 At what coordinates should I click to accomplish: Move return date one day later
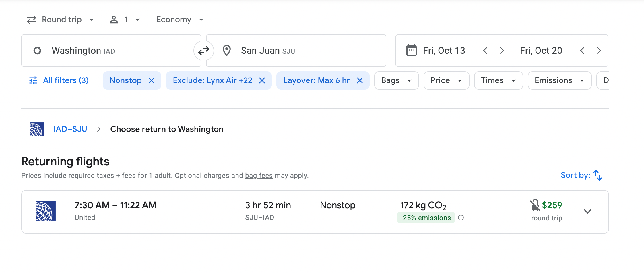coord(599,51)
